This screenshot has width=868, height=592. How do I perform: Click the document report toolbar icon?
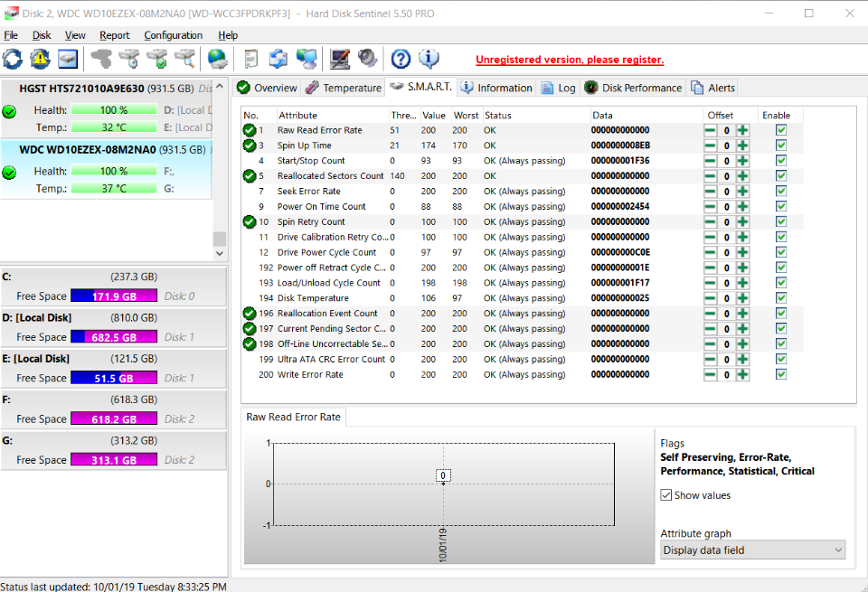click(x=251, y=60)
